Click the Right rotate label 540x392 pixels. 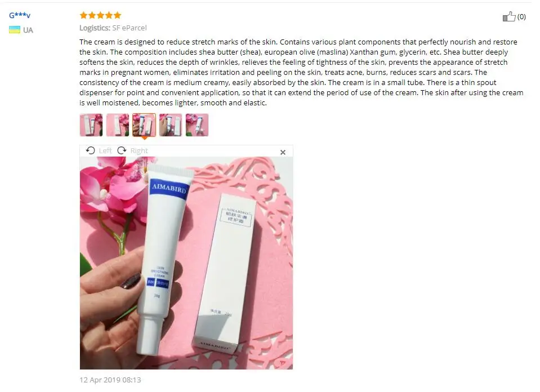pos(139,150)
